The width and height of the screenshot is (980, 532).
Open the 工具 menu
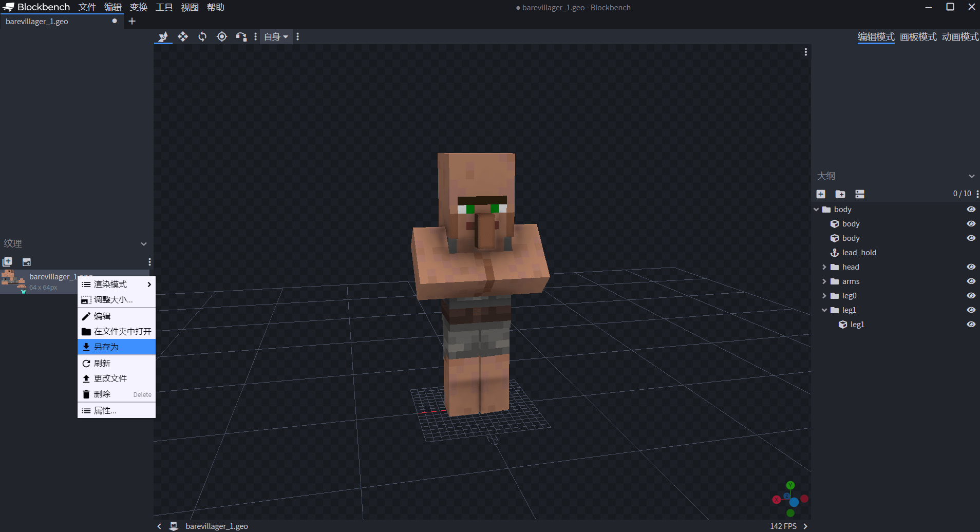[x=164, y=7]
